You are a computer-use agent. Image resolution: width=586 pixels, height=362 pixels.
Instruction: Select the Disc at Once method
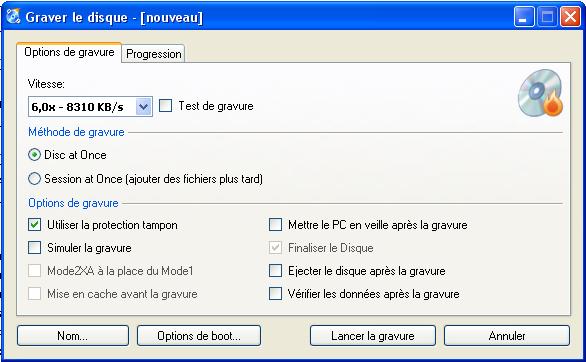pyautogui.click(x=34, y=155)
